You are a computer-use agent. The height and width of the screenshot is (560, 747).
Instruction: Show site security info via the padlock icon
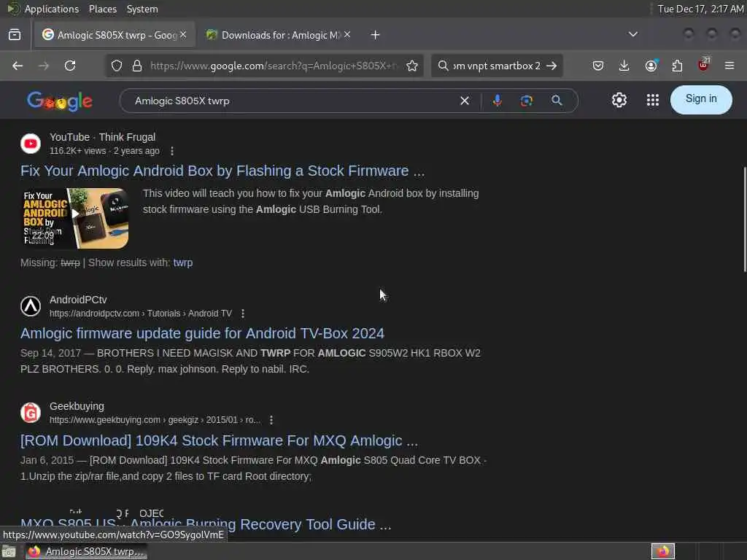click(x=137, y=66)
